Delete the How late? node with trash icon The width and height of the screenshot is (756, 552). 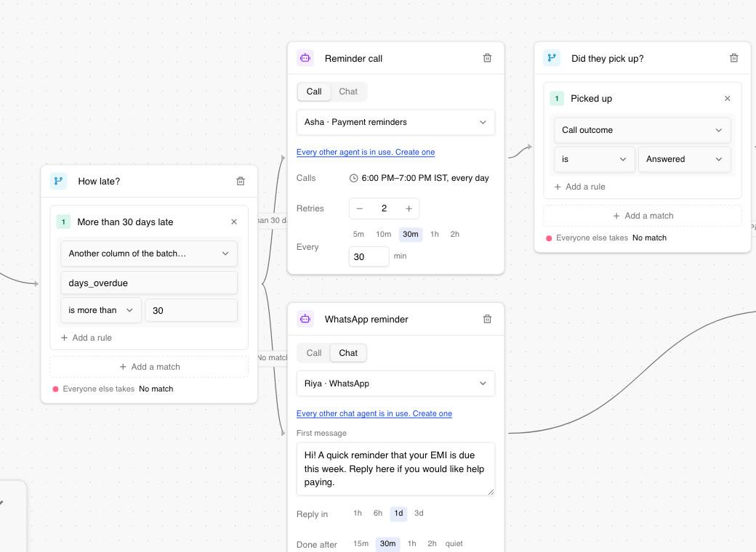click(241, 181)
